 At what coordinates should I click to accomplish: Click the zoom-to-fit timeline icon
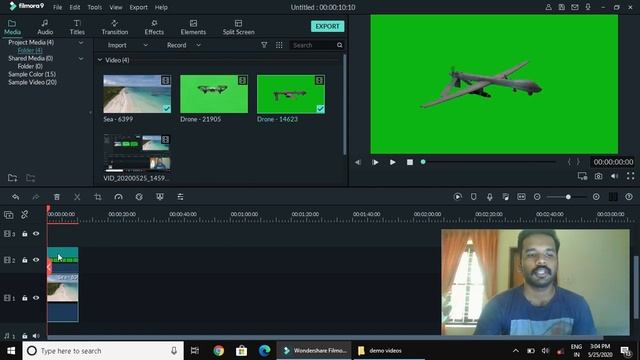(521, 197)
